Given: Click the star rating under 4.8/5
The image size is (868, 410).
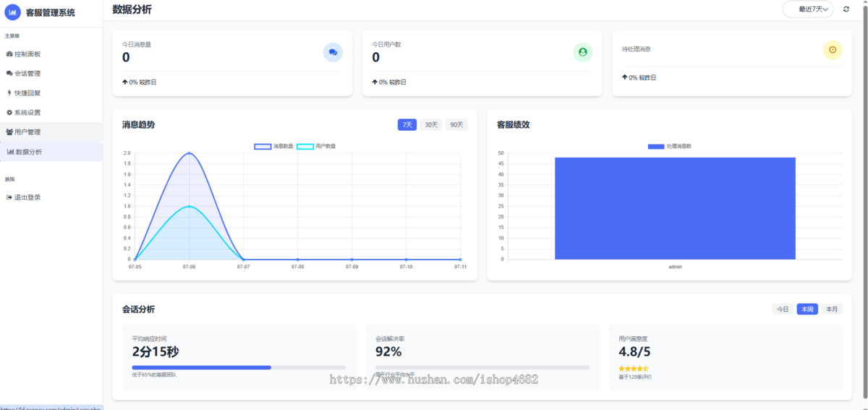Looking at the screenshot, I should (634, 369).
